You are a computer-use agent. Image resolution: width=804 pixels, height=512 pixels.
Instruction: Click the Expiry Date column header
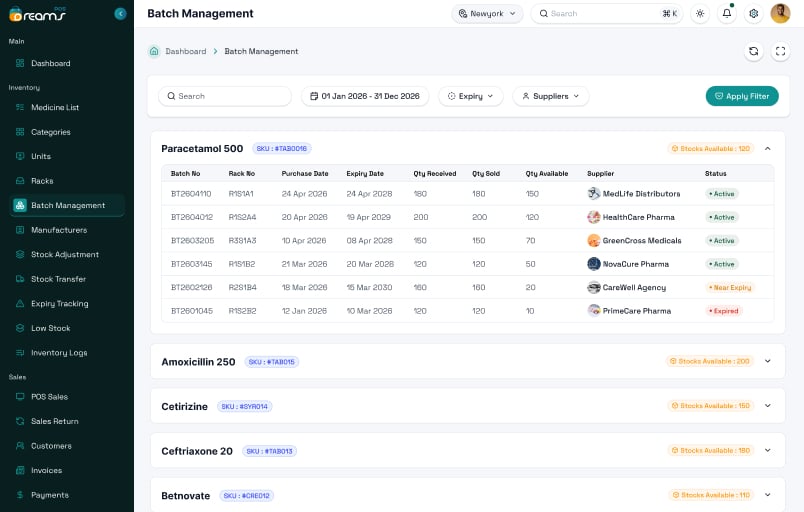coord(365,174)
